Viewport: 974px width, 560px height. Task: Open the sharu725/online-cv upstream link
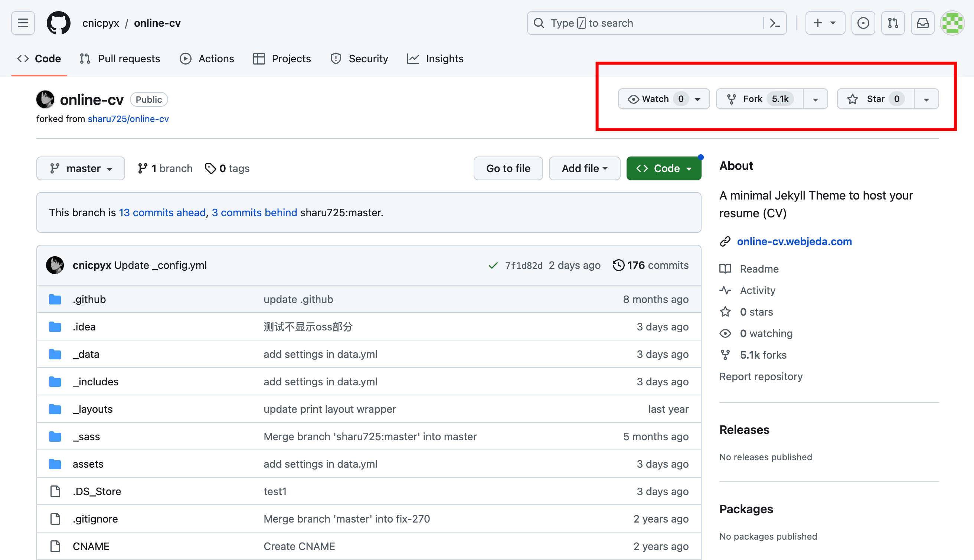tap(128, 119)
